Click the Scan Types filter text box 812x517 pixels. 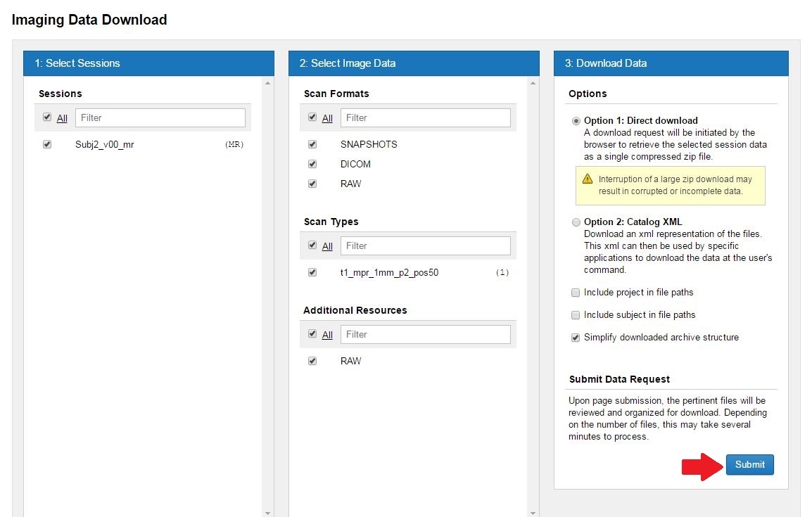click(x=426, y=245)
